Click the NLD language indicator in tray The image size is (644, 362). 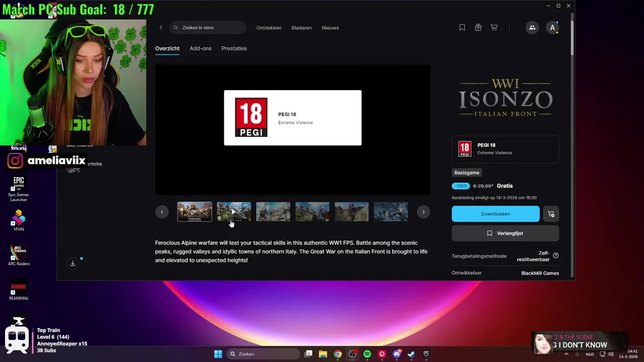coord(590,354)
